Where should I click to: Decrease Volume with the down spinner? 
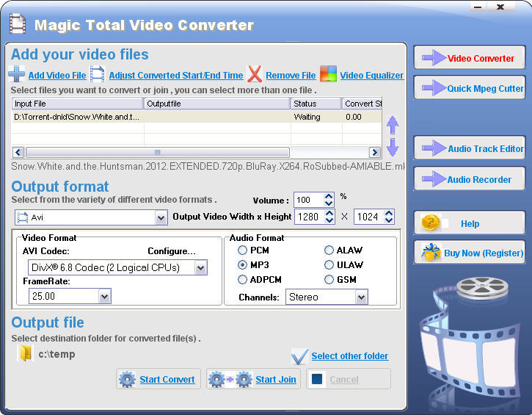tap(329, 203)
